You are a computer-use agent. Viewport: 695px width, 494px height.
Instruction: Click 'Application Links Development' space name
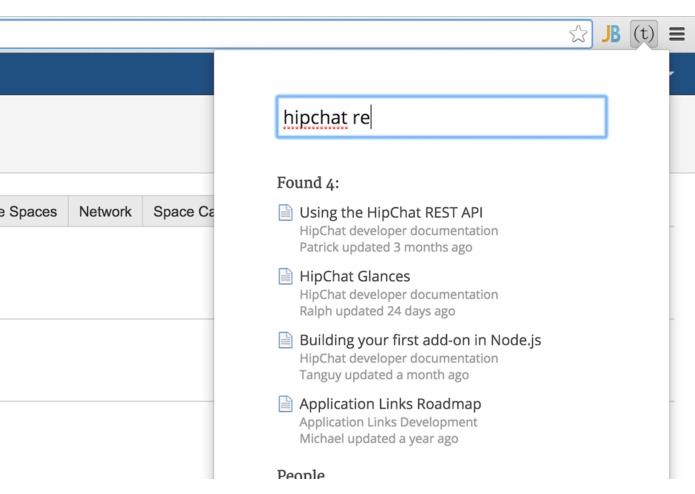pyautogui.click(x=388, y=422)
